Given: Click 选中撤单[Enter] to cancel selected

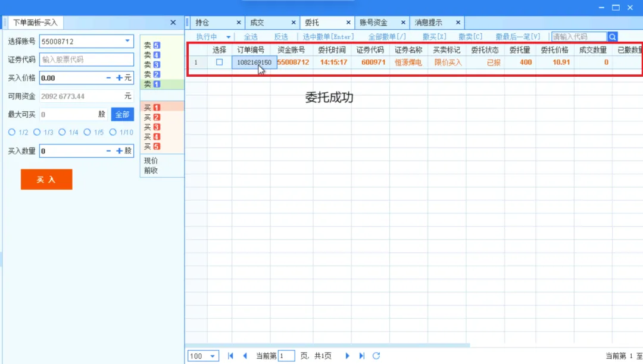Looking at the screenshot, I should [328, 37].
